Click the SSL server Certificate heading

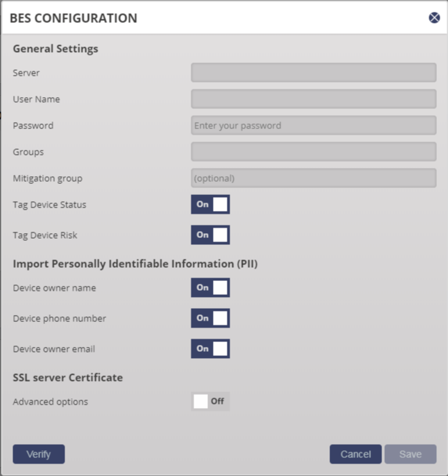68,377
